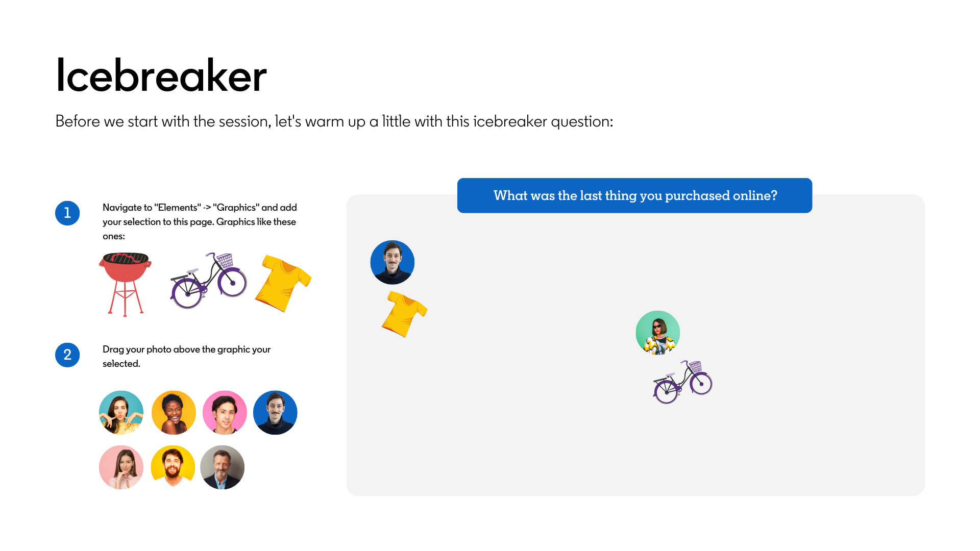Select the teal-background woman photo
The image size is (980, 551).
tap(121, 413)
